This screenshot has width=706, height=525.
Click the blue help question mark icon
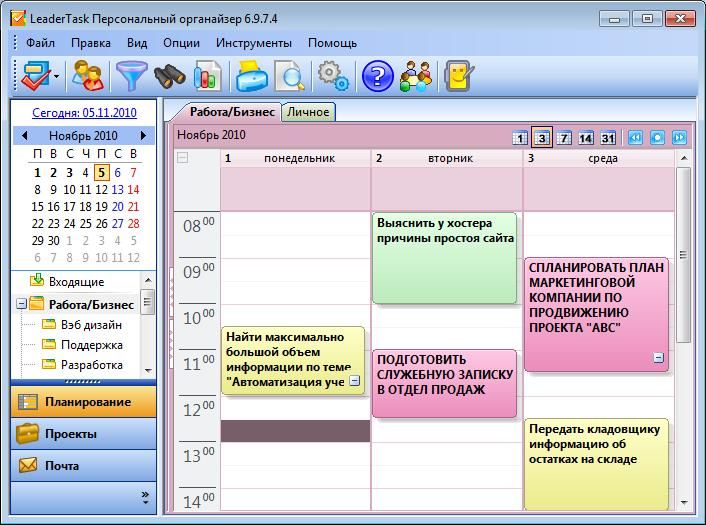tap(377, 76)
